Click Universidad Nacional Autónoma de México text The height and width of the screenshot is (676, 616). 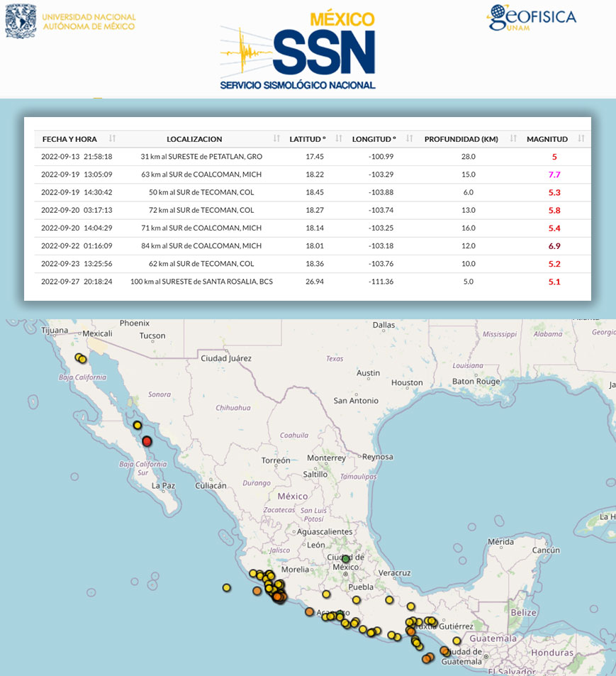tap(89, 21)
